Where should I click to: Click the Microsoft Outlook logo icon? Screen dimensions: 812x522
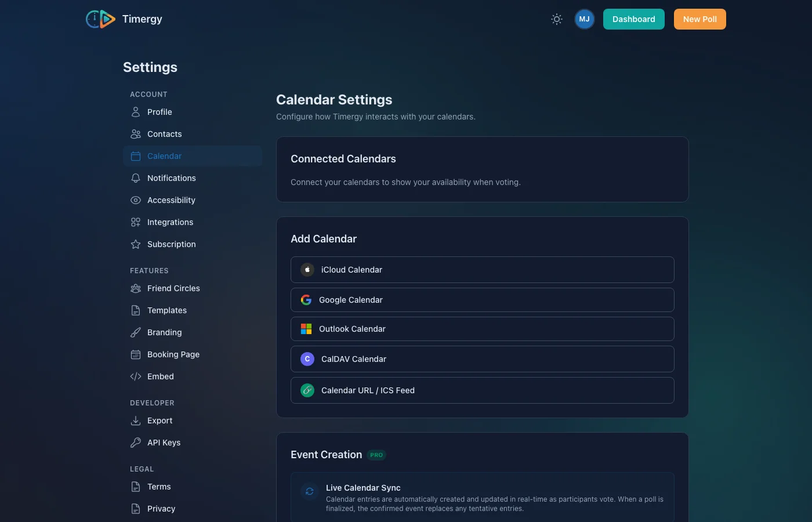pyautogui.click(x=306, y=329)
